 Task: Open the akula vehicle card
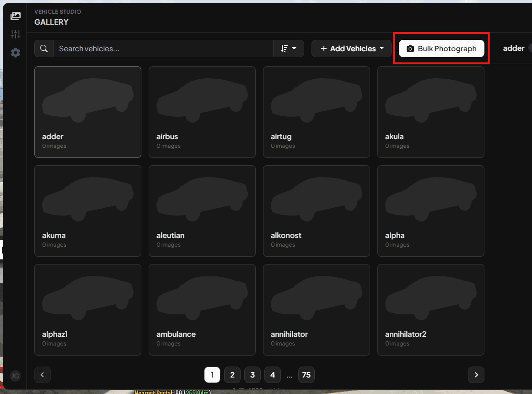pos(431,112)
